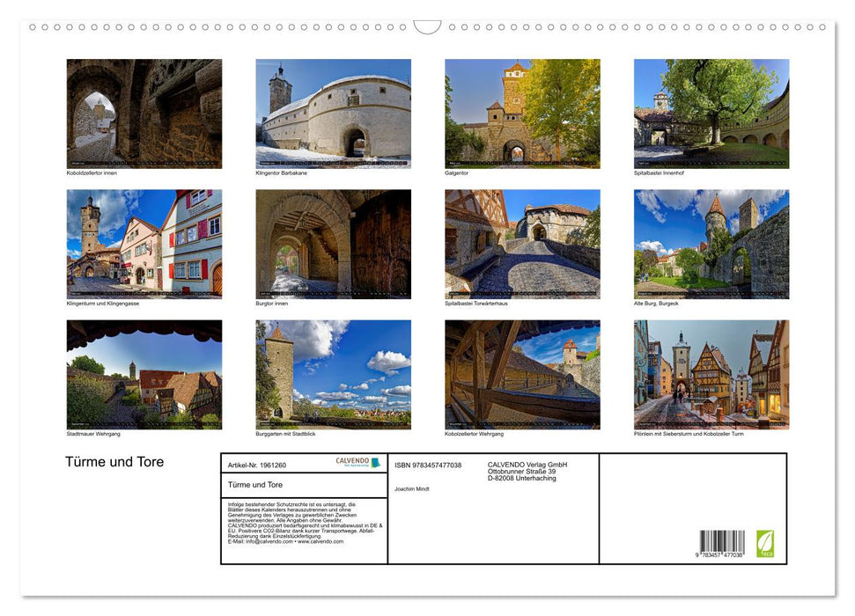Click the ISBN barcode
Viewport: 855px width, 616px height.
[722, 544]
